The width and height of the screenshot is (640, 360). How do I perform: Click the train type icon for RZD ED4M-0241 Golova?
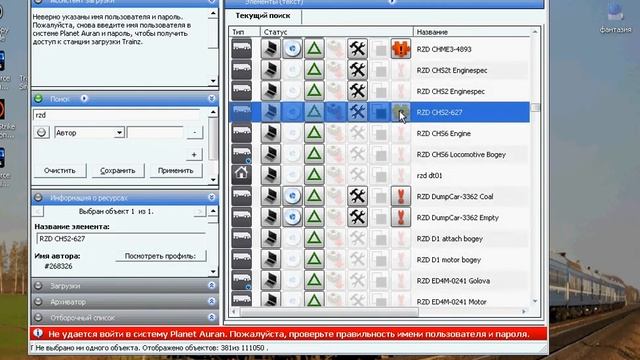tap(242, 281)
